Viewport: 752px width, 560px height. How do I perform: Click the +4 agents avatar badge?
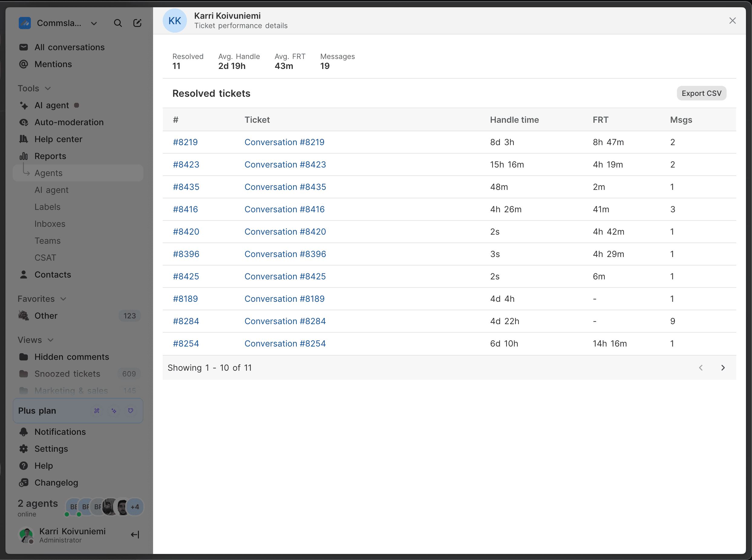coord(135,507)
